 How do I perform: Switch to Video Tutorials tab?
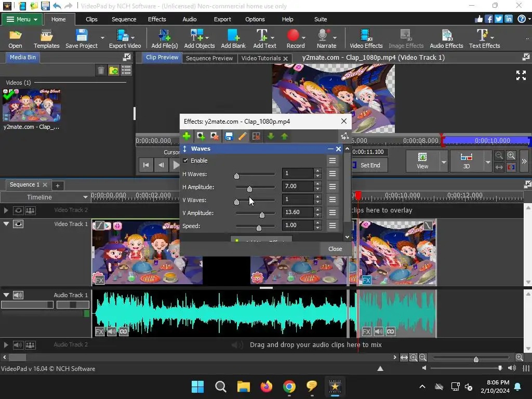click(261, 58)
